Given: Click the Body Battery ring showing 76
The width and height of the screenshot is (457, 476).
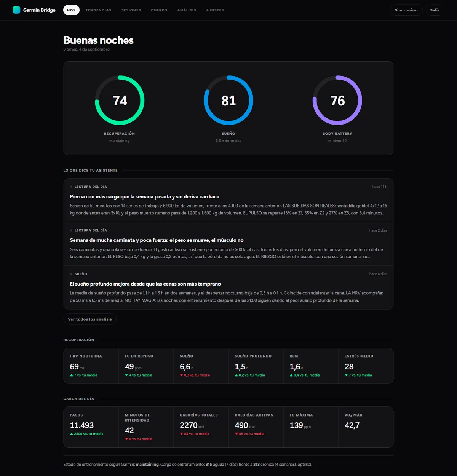Looking at the screenshot, I should (337, 100).
